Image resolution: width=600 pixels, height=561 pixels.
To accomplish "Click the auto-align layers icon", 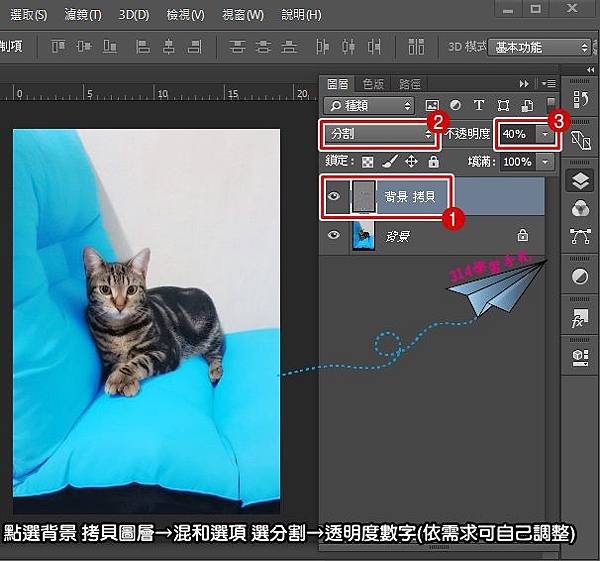I will click(x=416, y=47).
